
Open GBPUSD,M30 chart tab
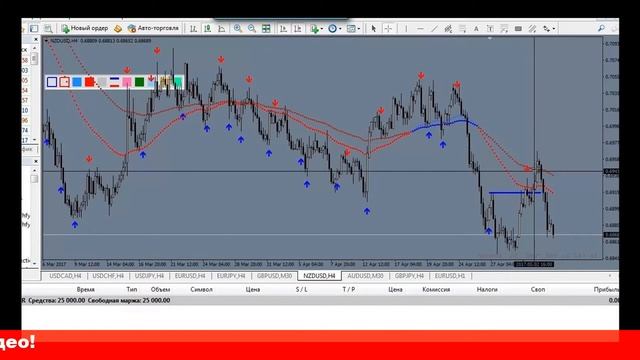point(274,276)
